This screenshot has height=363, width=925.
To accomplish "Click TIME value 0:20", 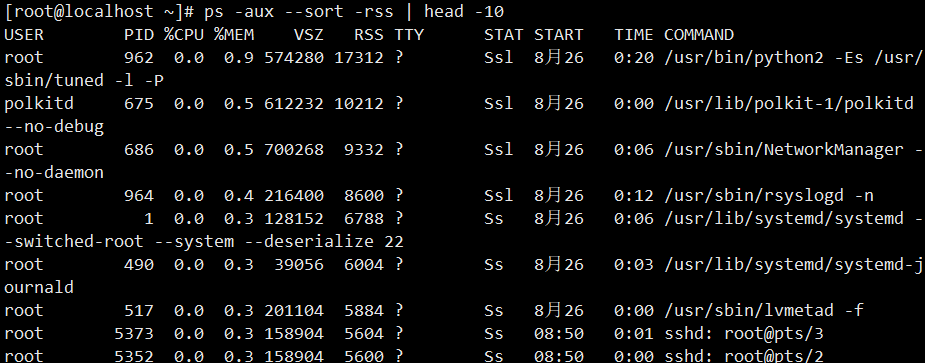I will (634, 58).
